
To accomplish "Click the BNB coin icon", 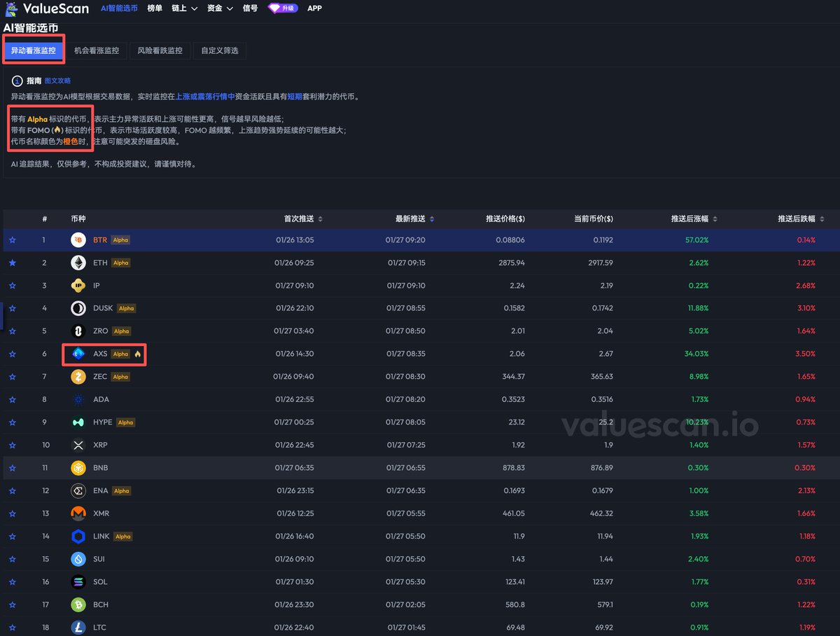I will click(78, 468).
